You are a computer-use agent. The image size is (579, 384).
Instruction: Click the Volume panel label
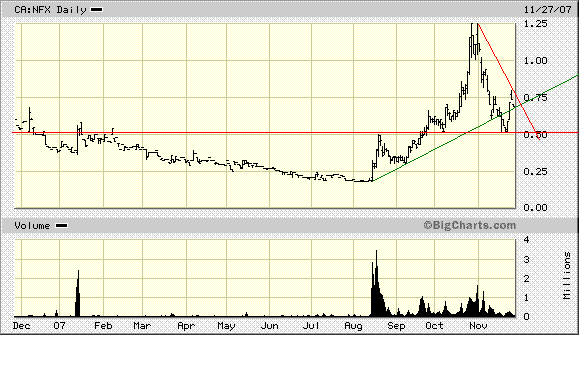coord(32,226)
